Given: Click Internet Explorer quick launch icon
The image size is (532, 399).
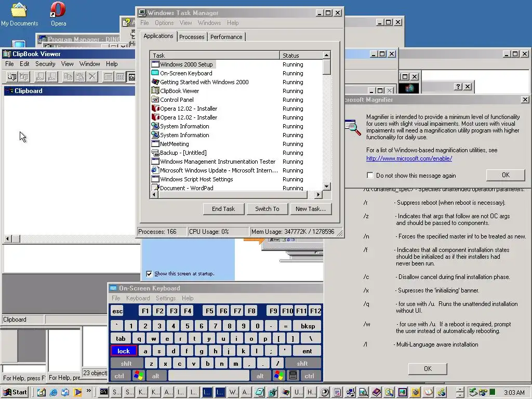Looking at the screenshot, I should pyautogui.click(x=54, y=392).
